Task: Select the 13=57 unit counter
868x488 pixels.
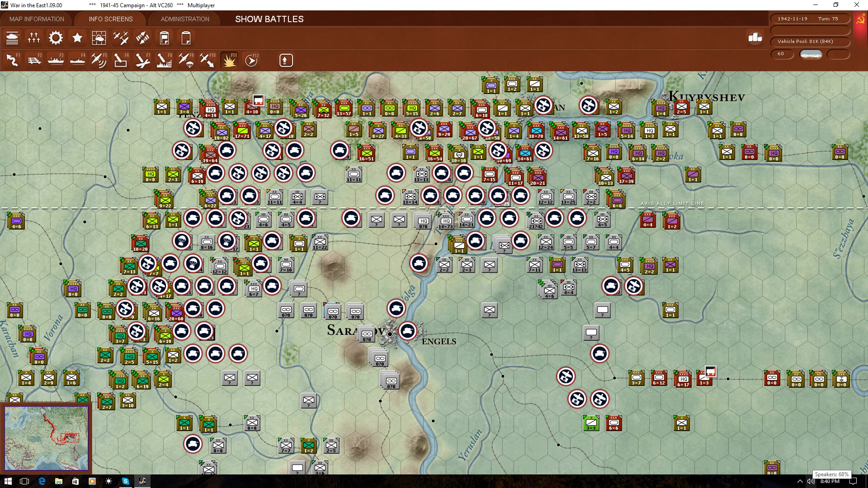Action: click(x=344, y=108)
